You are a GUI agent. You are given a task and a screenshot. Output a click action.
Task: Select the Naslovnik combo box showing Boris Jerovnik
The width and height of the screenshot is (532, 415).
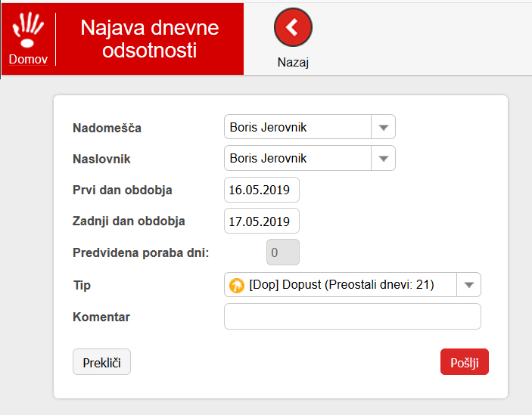point(310,158)
